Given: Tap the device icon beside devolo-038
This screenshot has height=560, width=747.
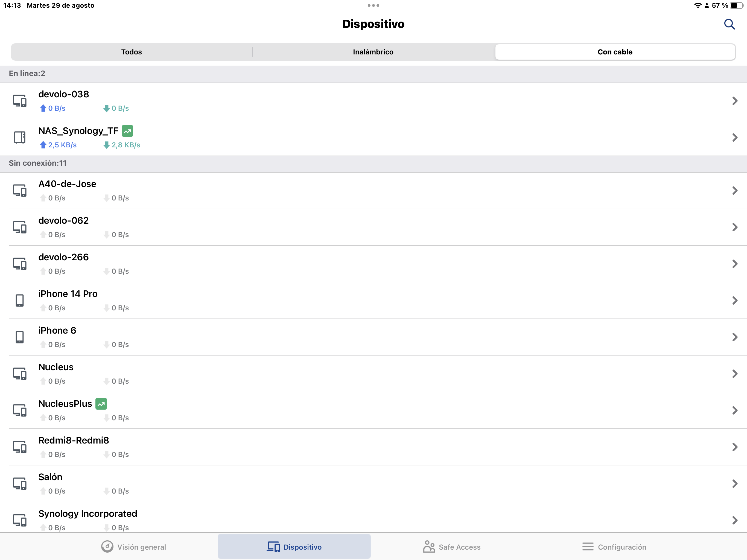Looking at the screenshot, I should (20, 101).
